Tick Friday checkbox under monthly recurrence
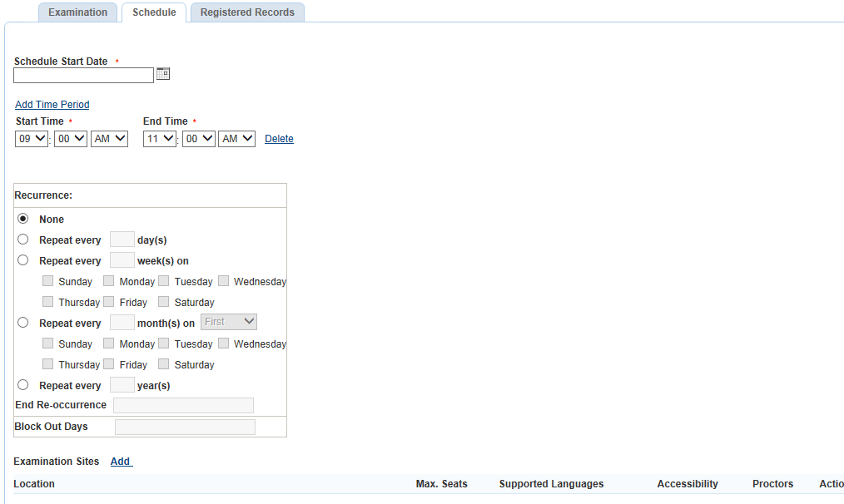This screenshot has height=504, width=844. click(109, 364)
